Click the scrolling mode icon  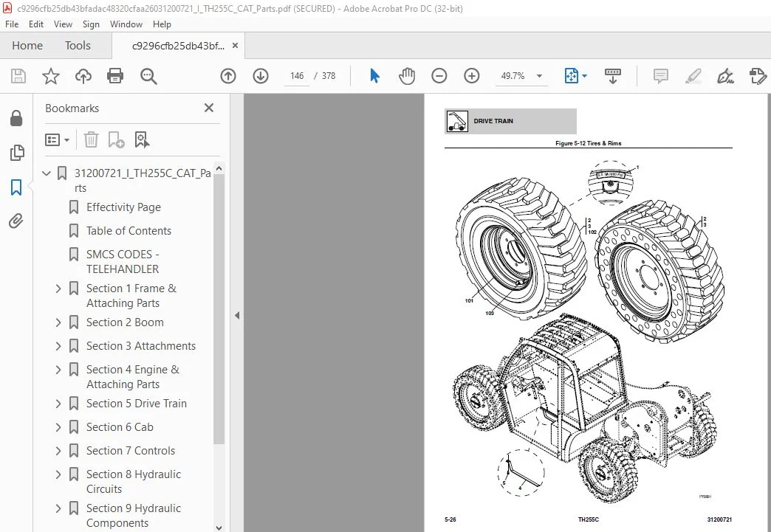pyautogui.click(x=613, y=76)
